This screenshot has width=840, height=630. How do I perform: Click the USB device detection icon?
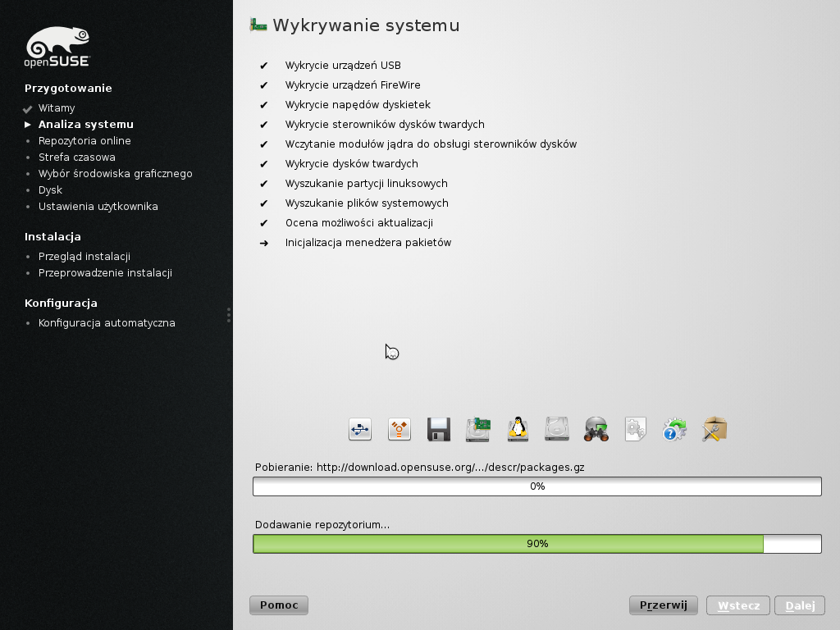coord(360,429)
